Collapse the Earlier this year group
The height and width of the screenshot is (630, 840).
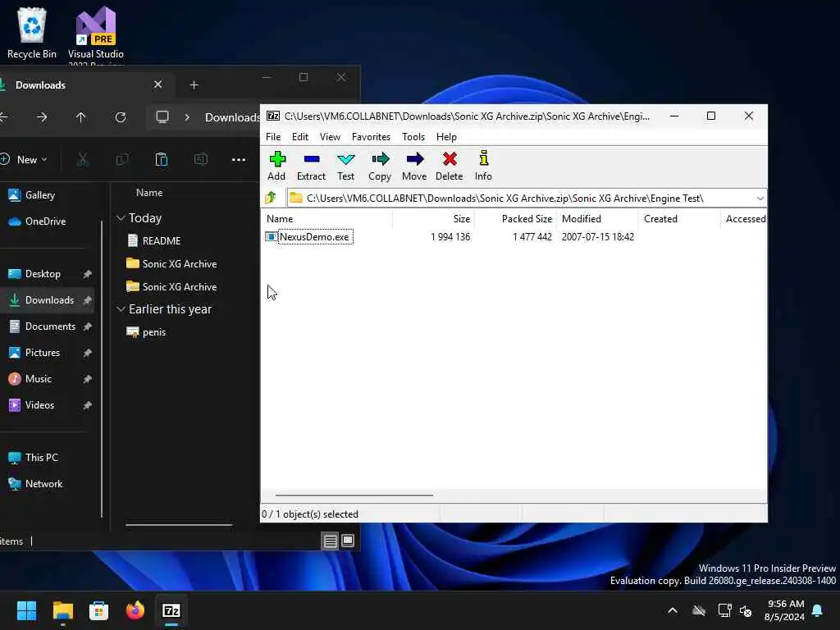(121, 309)
